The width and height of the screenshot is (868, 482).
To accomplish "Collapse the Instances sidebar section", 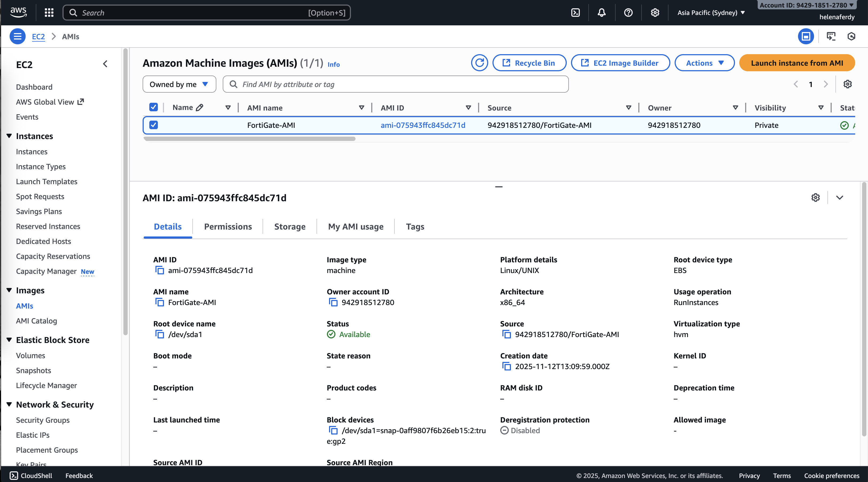I will [x=9, y=136].
